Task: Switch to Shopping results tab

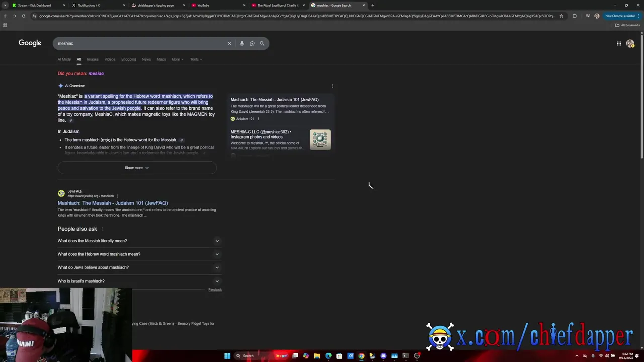Action: 128,59
